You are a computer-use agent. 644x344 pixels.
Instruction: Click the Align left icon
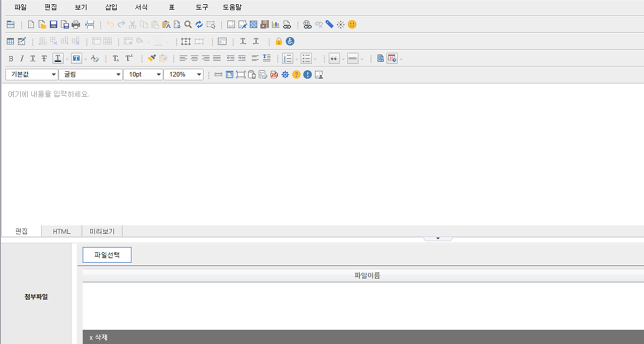point(183,58)
